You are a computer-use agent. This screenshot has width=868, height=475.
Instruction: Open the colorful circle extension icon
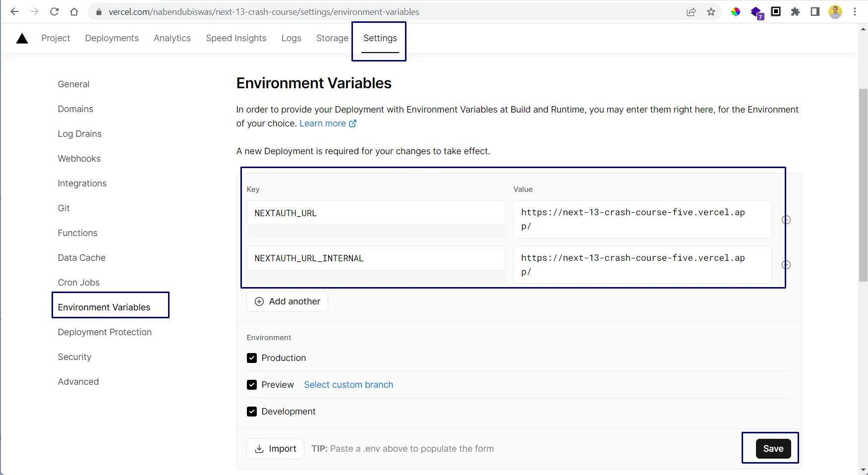[x=736, y=12]
